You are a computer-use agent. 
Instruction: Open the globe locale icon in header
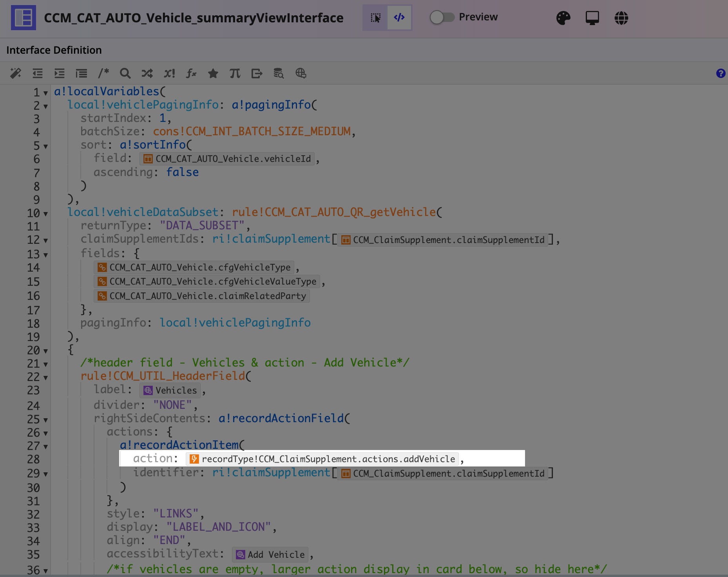(x=621, y=18)
